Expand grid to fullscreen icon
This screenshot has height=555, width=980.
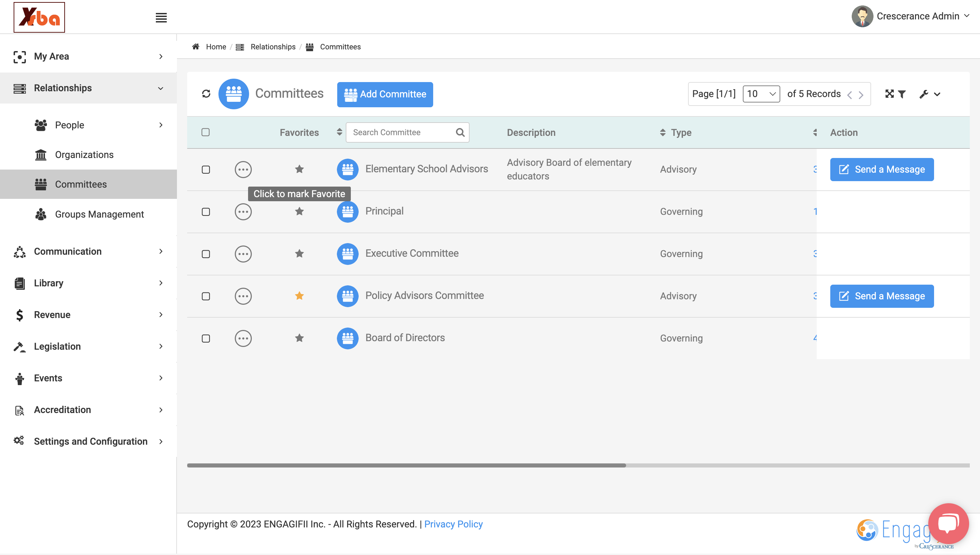click(x=889, y=94)
